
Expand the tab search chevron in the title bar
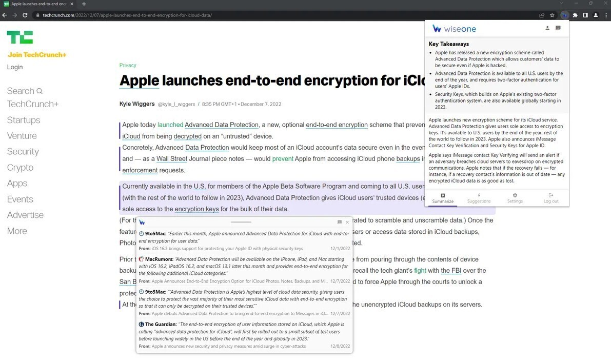(561, 4)
